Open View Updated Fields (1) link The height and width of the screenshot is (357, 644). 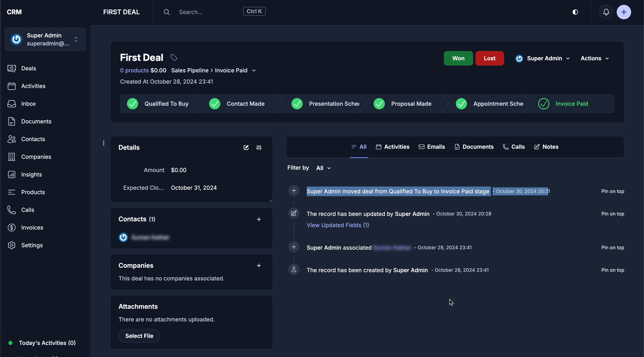point(338,225)
